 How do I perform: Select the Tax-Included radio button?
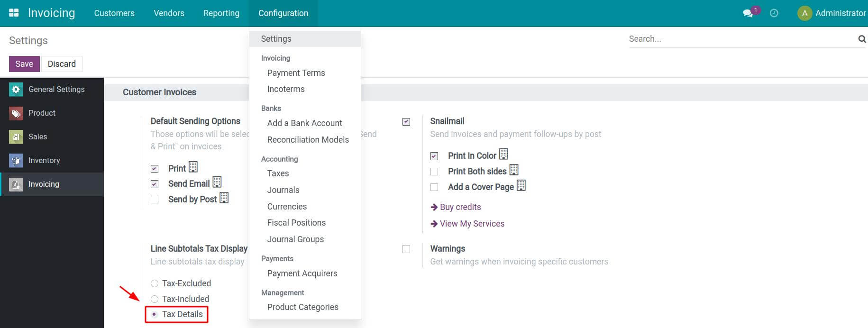click(x=154, y=299)
